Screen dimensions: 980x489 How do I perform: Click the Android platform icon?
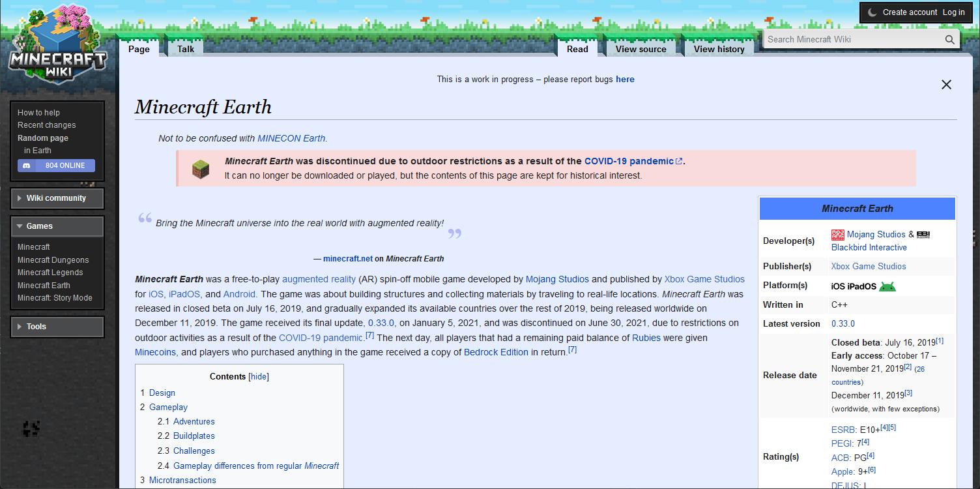887,286
